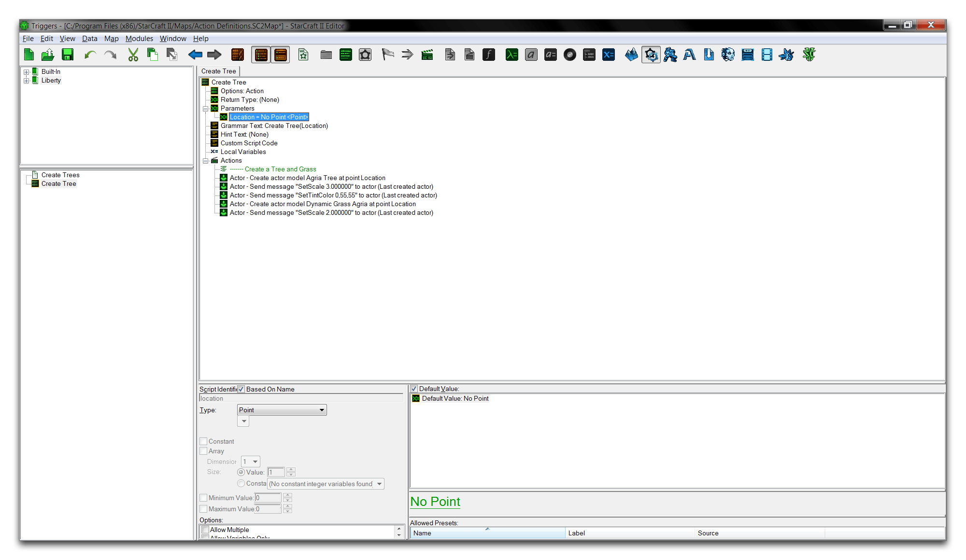
Task: Expand the Built-In library node
Action: [27, 72]
